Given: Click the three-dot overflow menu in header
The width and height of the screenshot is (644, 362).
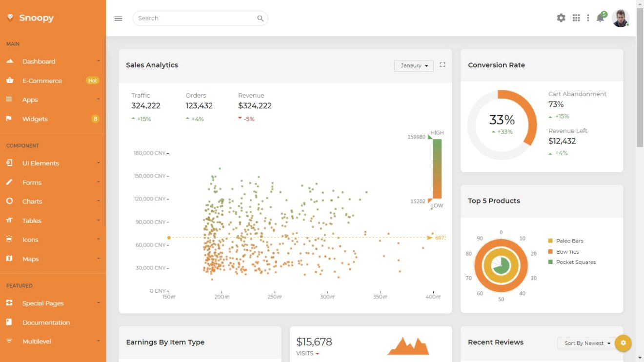Looking at the screenshot, I should pyautogui.click(x=588, y=18).
